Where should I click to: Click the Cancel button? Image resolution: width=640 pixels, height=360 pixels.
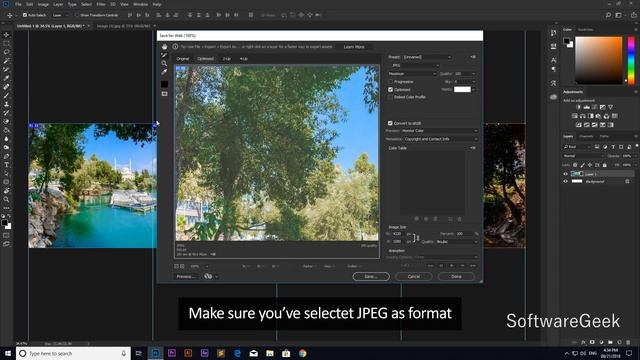[x=413, y=276]
